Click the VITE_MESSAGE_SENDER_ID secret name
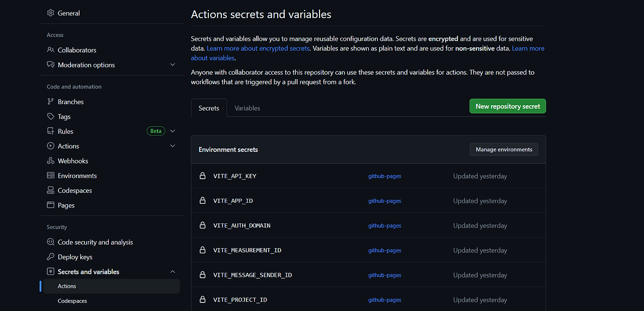Image resolution: width=644 pixels, height=311 pixels. point(253,275)
